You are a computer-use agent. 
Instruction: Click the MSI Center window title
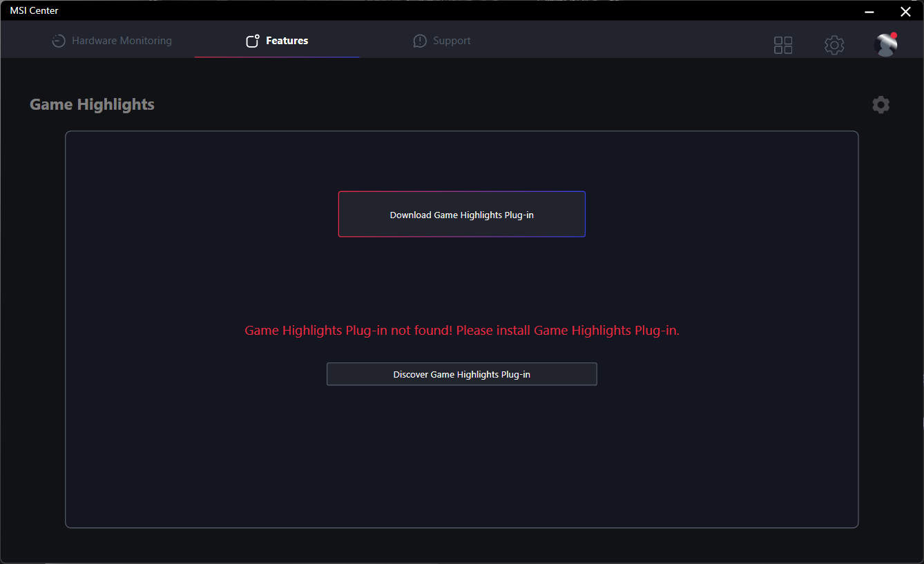pyautogui.click(x=34, y=10)
